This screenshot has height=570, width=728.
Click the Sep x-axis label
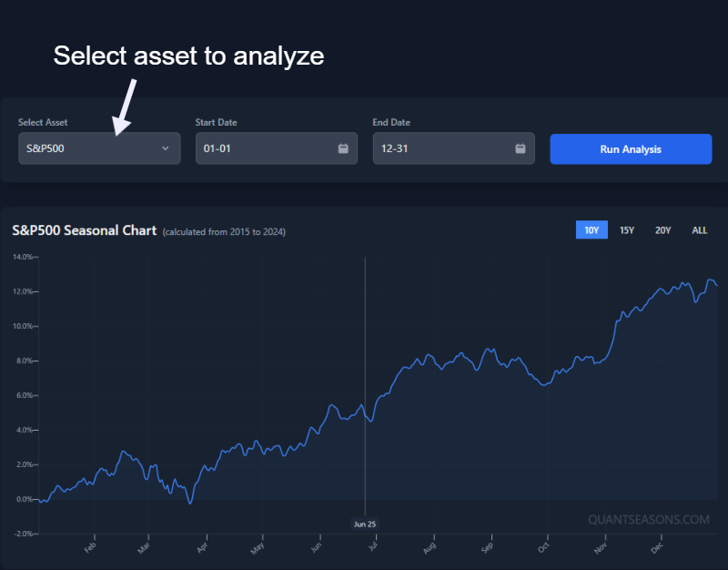click(x=487, y=548)
